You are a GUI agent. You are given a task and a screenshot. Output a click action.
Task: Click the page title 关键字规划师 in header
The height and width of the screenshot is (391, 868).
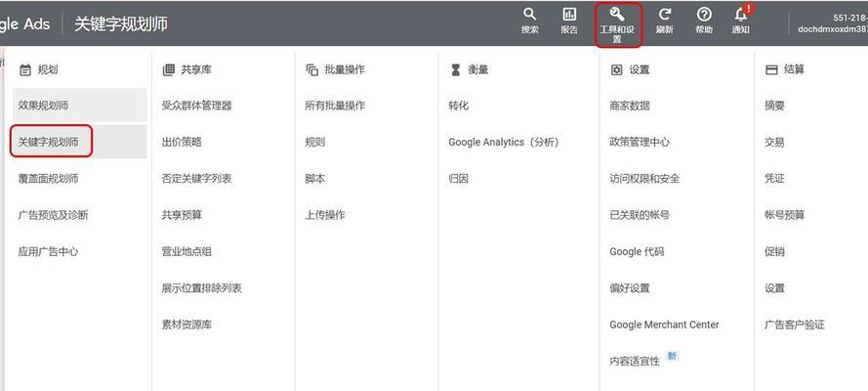(121, 24)
